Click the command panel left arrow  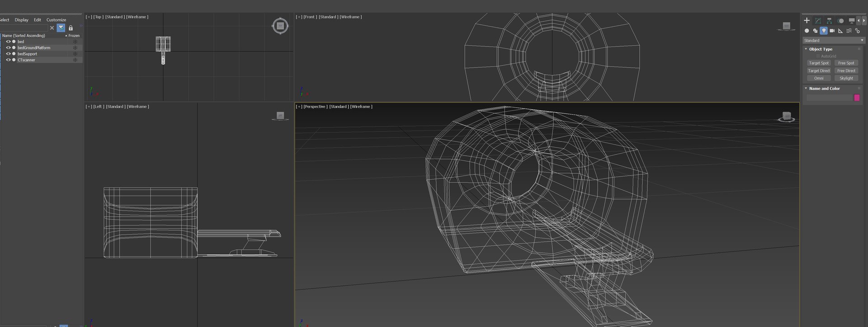(859, 20)
